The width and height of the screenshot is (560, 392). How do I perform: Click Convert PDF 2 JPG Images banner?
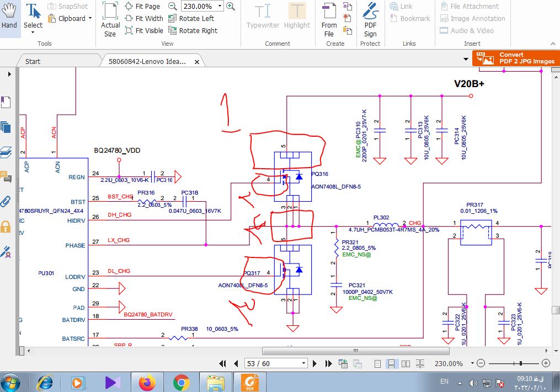tap(516, 58)
